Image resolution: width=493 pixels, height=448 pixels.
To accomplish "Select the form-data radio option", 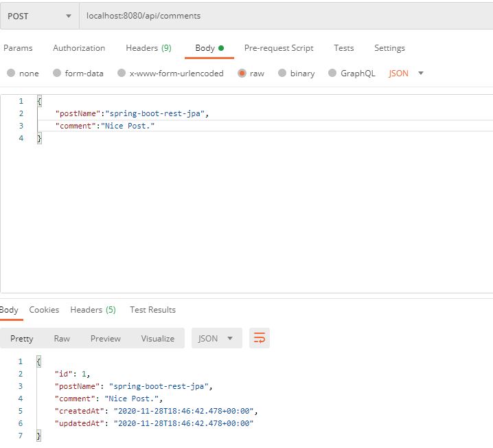I will point(57,73).
